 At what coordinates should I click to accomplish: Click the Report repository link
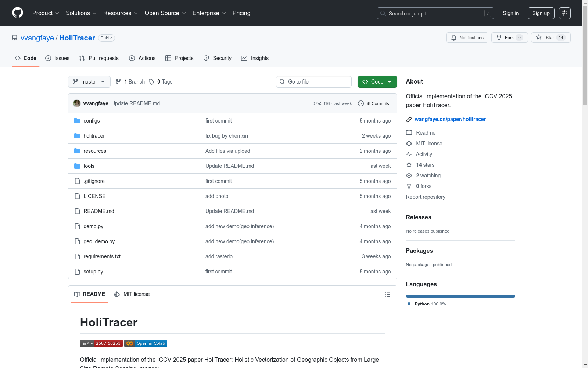pyautogui.click(x=426, y=197)
